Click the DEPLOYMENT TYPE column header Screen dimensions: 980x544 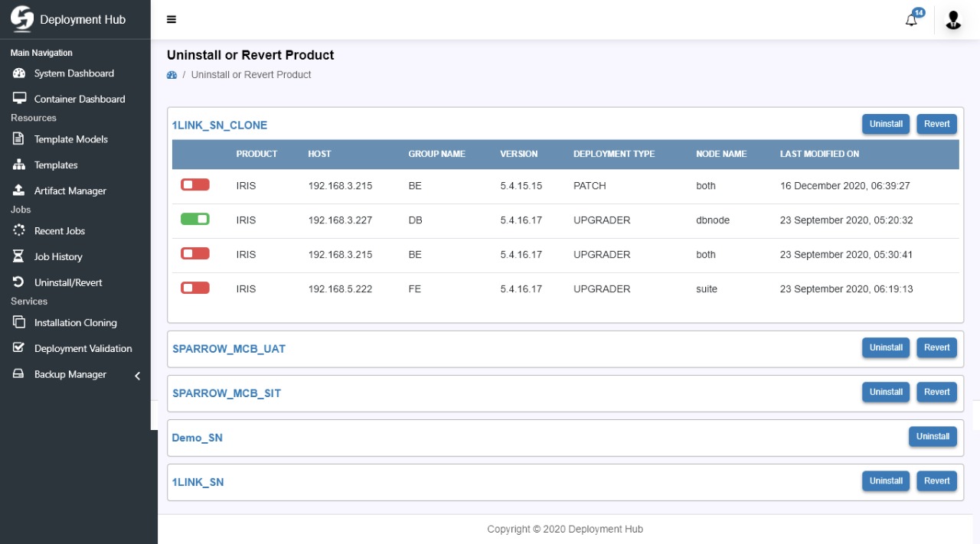(x=614, y=154)
